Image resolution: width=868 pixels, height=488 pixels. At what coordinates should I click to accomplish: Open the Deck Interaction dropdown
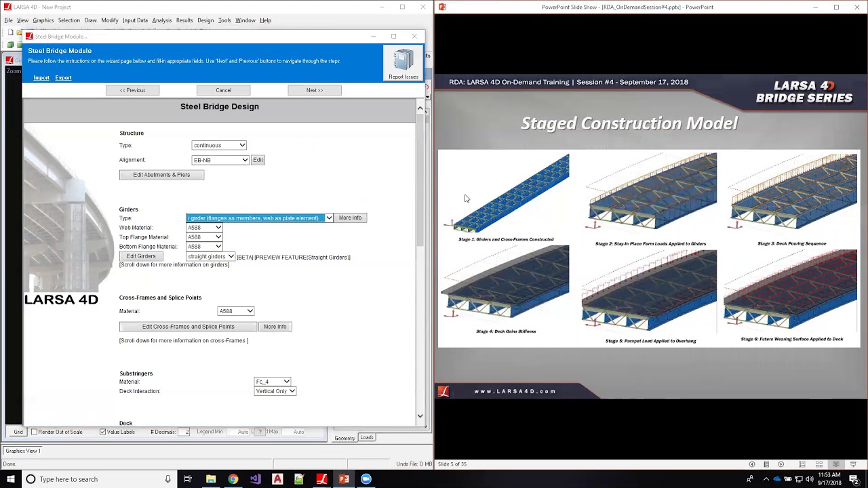click(x=275, y=391)
